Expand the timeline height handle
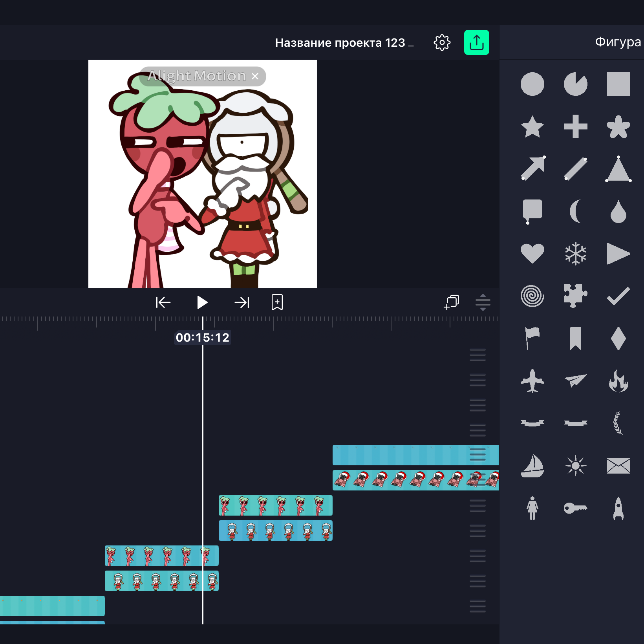Screen dimensions: 644x644 point(483,302)
